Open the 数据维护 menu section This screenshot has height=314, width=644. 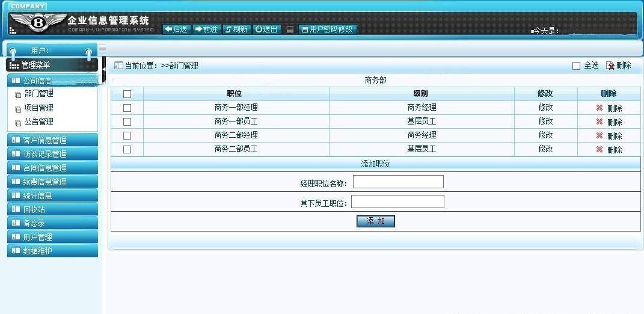click(52, 251)
